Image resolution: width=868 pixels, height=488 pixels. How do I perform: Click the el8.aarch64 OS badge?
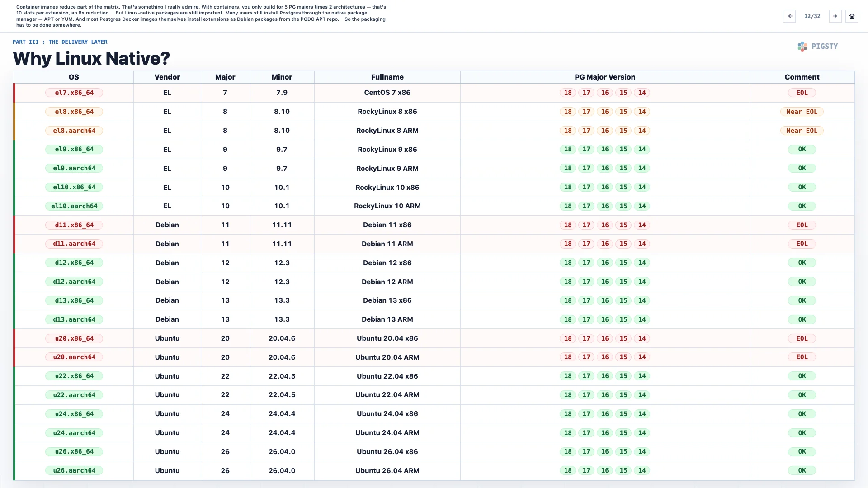click(x=74, y=131)
